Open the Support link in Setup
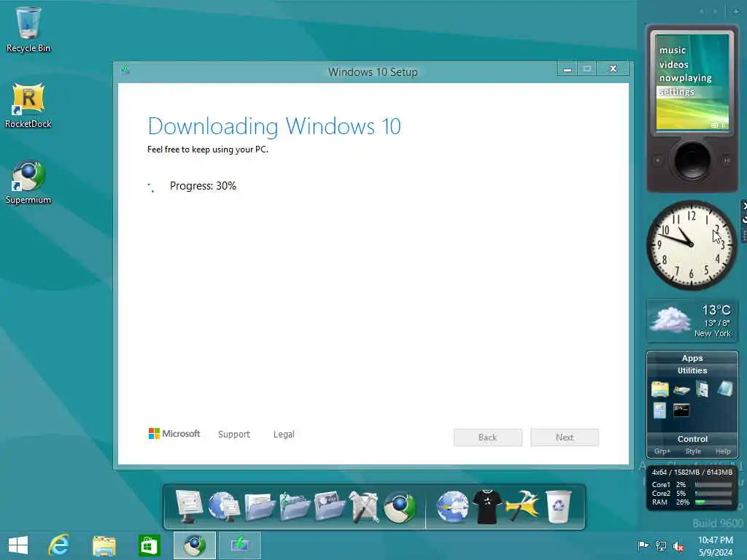 tap(234, 435)
